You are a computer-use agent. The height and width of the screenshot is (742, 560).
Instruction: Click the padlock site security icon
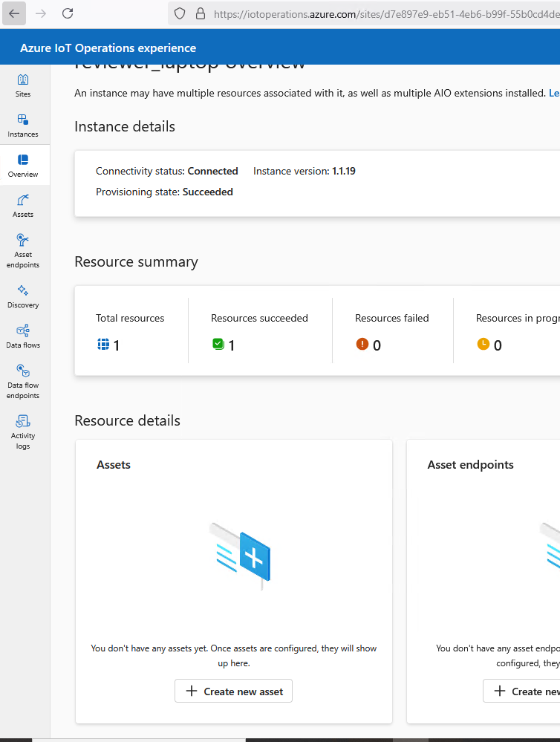[x=201, y=13]
